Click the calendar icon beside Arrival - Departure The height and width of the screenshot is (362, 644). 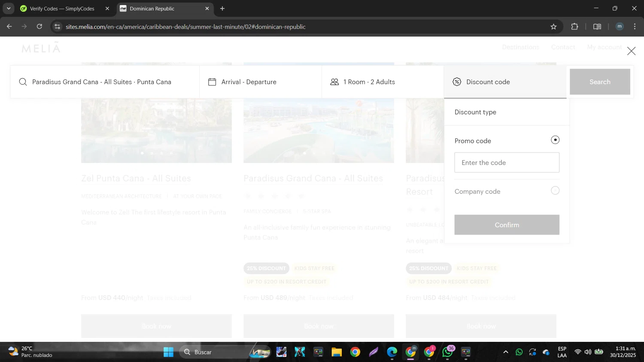pyautogui.click(x=212, y=82)
